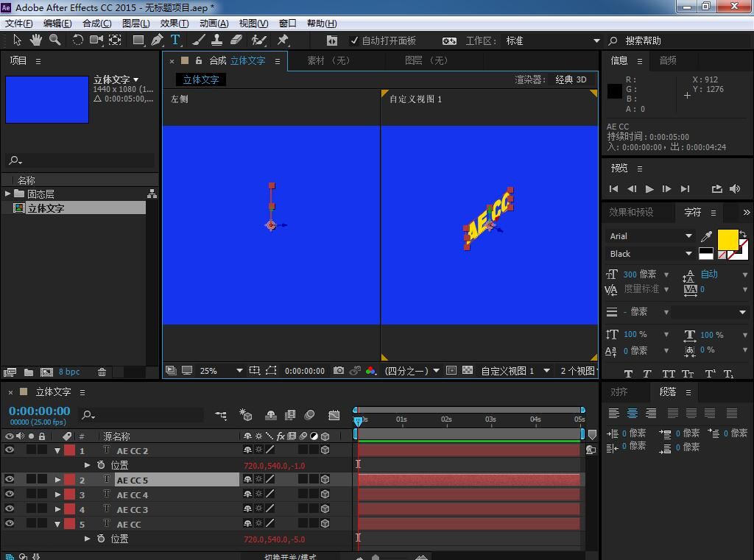Hide the AE CC 4 layer
Image resolution: width=754 pixels, height=560 pixels.
(x=9, y=495)
